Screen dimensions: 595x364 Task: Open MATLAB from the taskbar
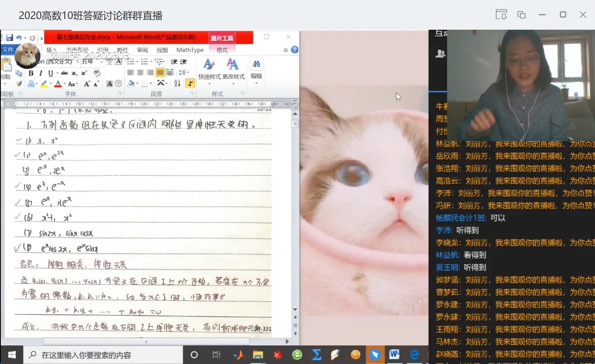238,355
